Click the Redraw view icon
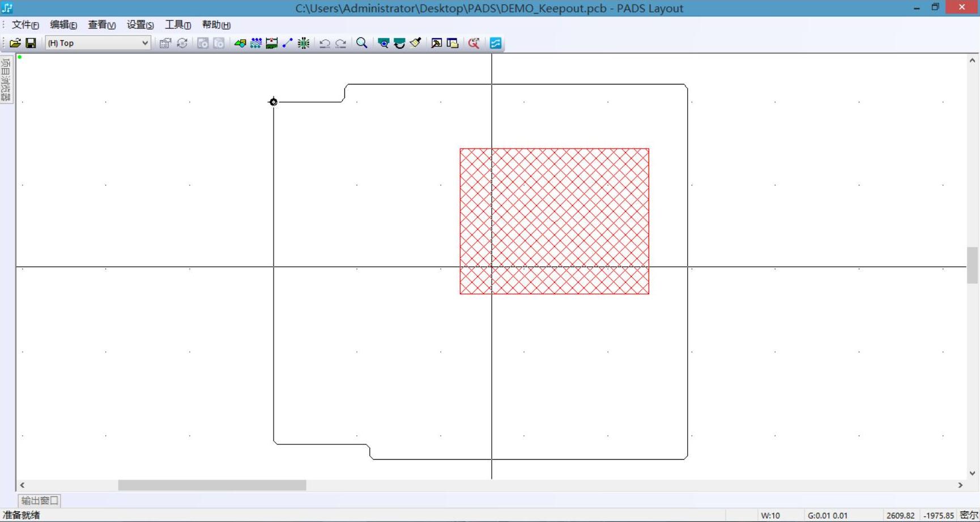The image size is (980, 522). [x=399, y=43]
